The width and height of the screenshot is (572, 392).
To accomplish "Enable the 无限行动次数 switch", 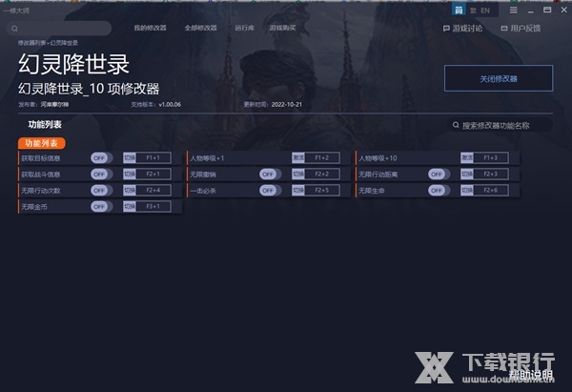I will 101,190.
